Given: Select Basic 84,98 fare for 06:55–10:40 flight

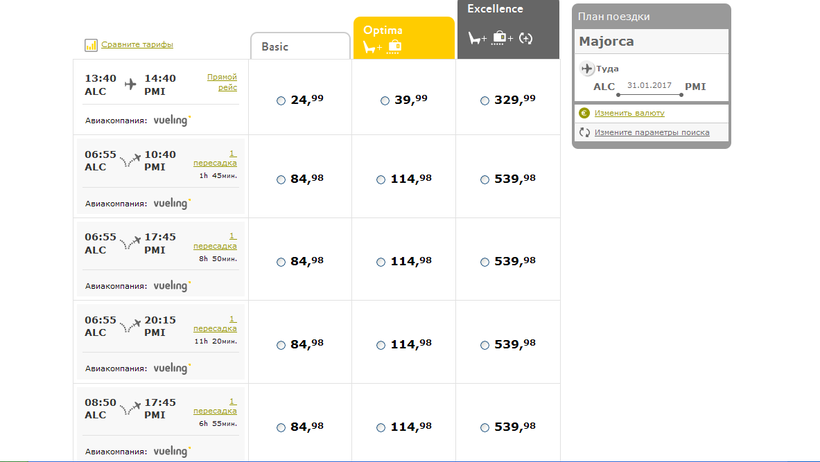Looking at the screenshot, I should point(281,180).
